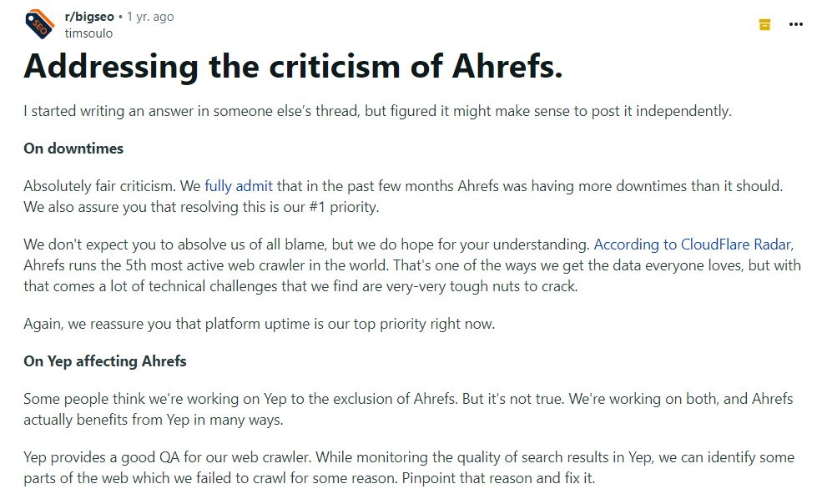Select the 'On downtimes' section heading
Screen dimensions: 817x504
point(73,149)
